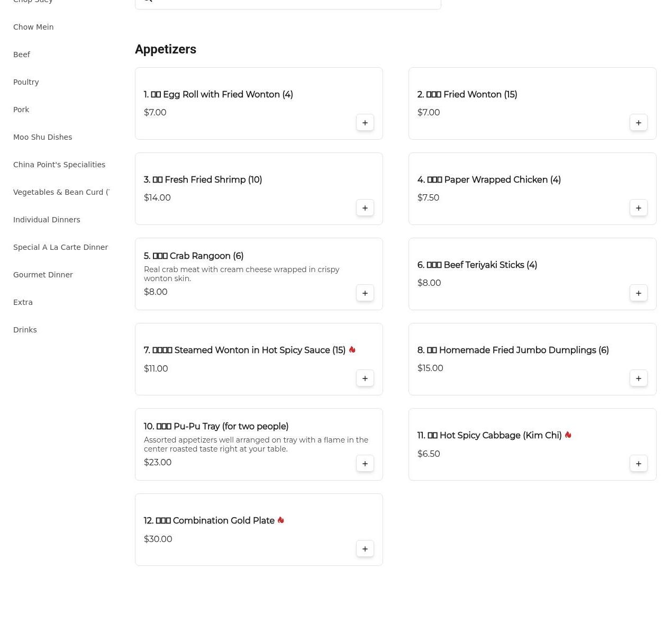Click plus button for Fried Wonton (15)

coord(638,123)
